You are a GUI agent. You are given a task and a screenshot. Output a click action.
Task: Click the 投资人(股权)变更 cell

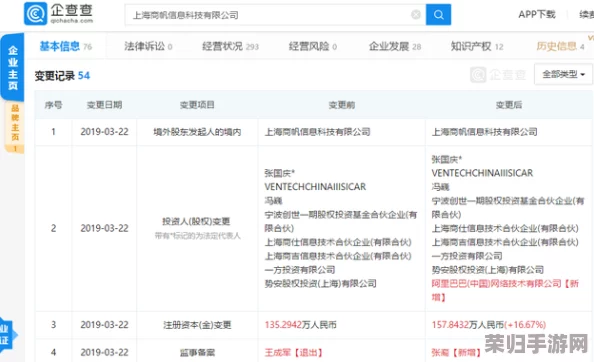(x=196, y=221)
